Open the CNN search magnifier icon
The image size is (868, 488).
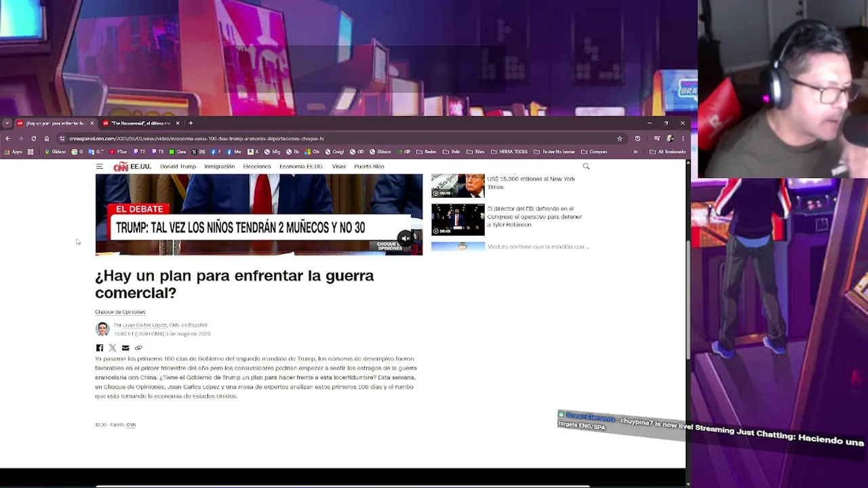(x=586, y=166)
